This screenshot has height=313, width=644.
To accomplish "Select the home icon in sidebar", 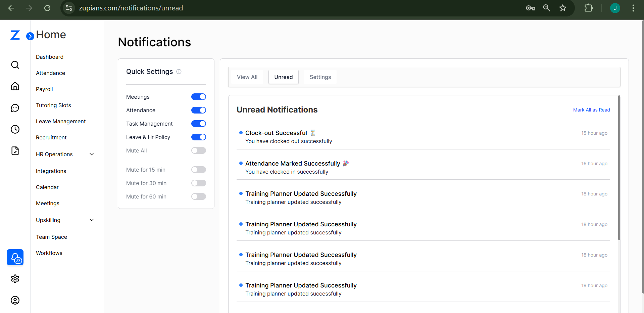I will [x=15, y=86].
